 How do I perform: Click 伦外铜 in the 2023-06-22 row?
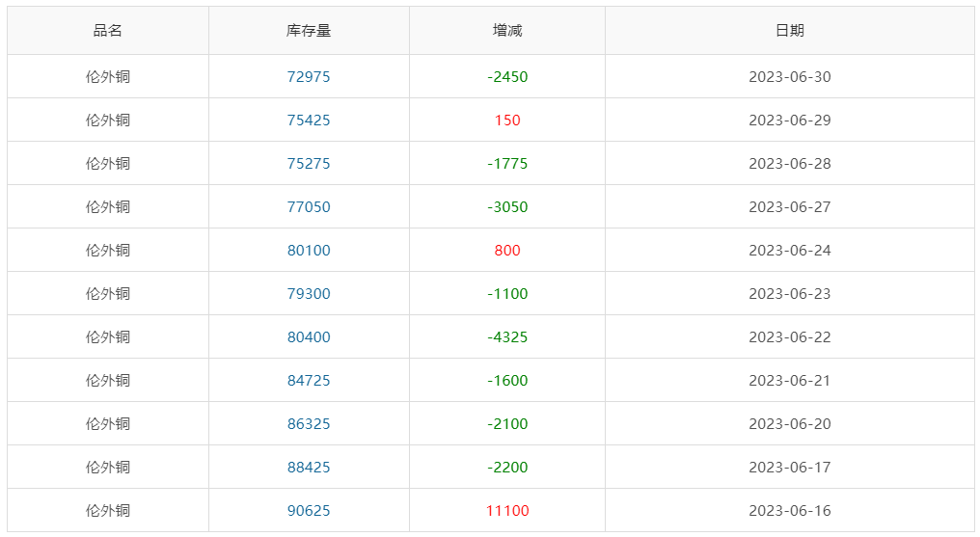[x=107, y=337]
